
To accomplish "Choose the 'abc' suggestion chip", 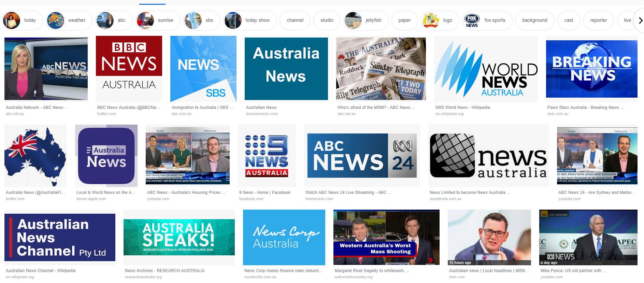I will click(x=114, y=20).
